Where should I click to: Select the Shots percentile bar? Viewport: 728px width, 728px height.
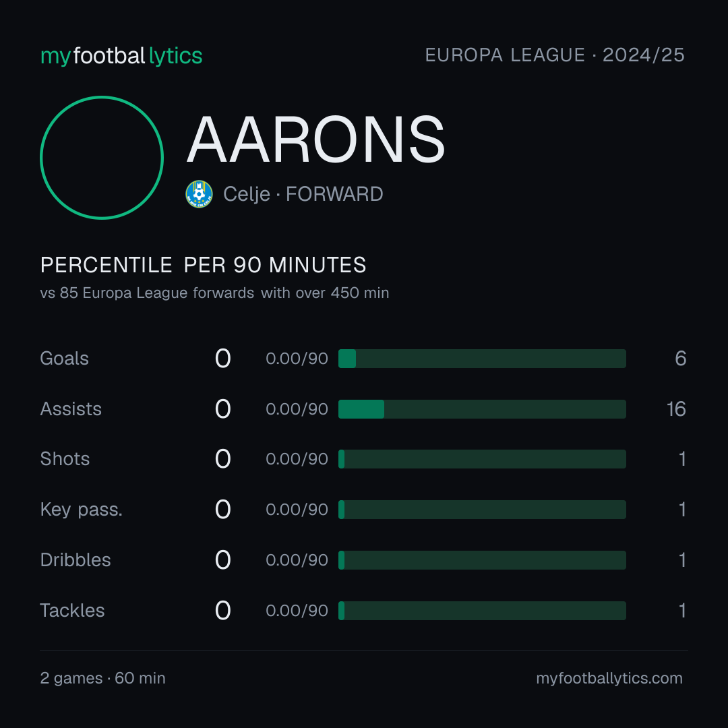point(482,459)
